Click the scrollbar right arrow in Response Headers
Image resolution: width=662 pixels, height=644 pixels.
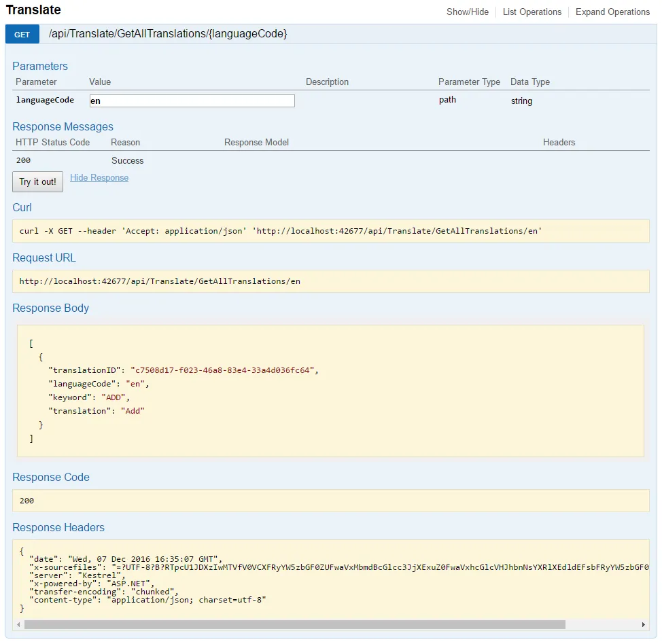[644, 624]
